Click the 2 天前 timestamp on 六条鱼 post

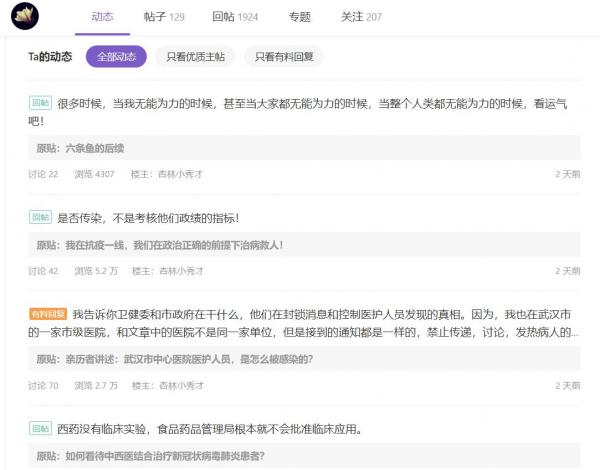tap(568, 174)
